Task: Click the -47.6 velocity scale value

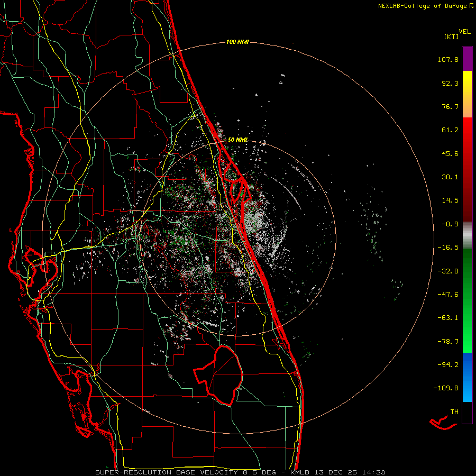Action: (x=448, y=295)
